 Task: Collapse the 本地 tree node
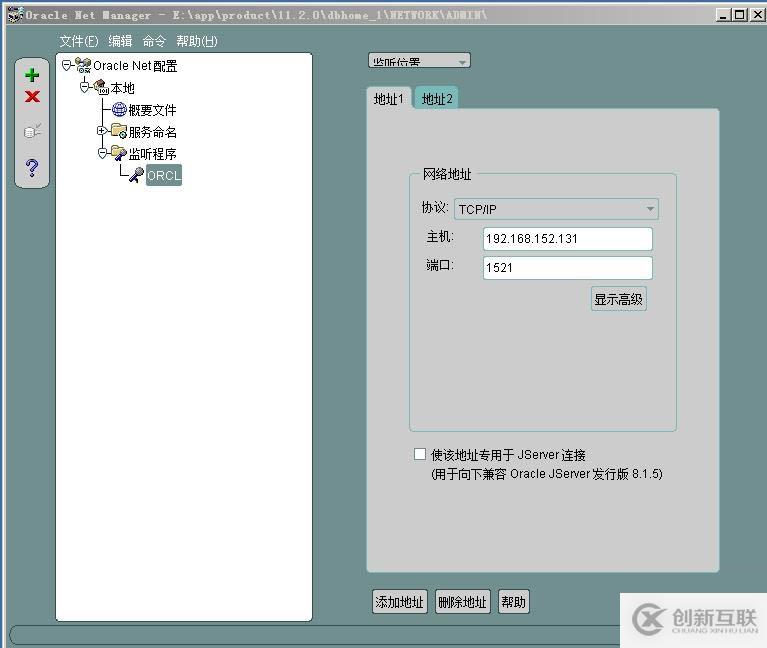[85, 87]
